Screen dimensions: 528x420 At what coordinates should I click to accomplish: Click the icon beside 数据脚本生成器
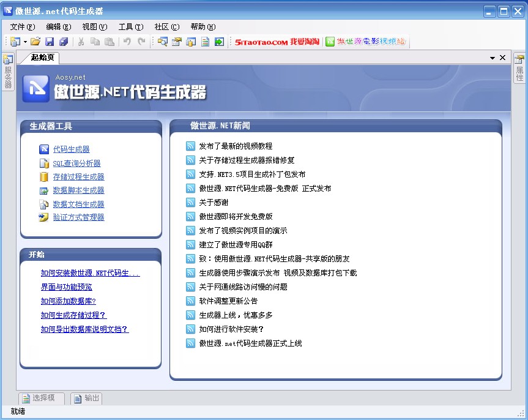tap(44, 191)
